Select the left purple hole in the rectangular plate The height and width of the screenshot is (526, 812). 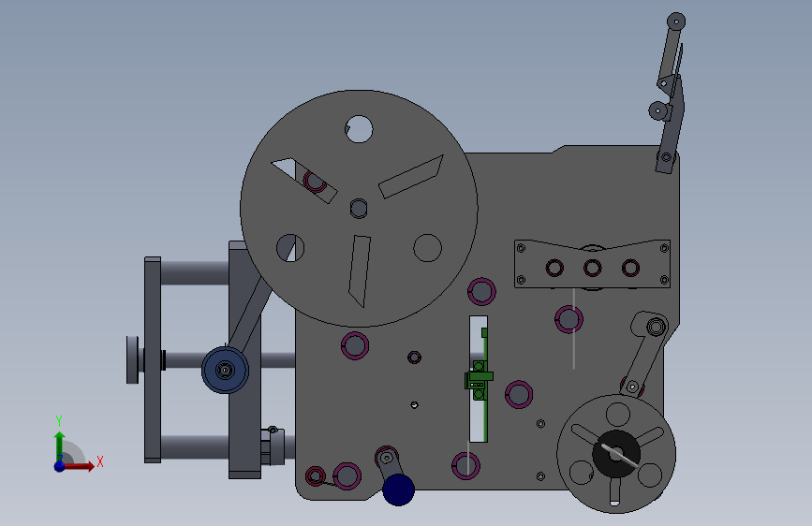coord(554,269)
